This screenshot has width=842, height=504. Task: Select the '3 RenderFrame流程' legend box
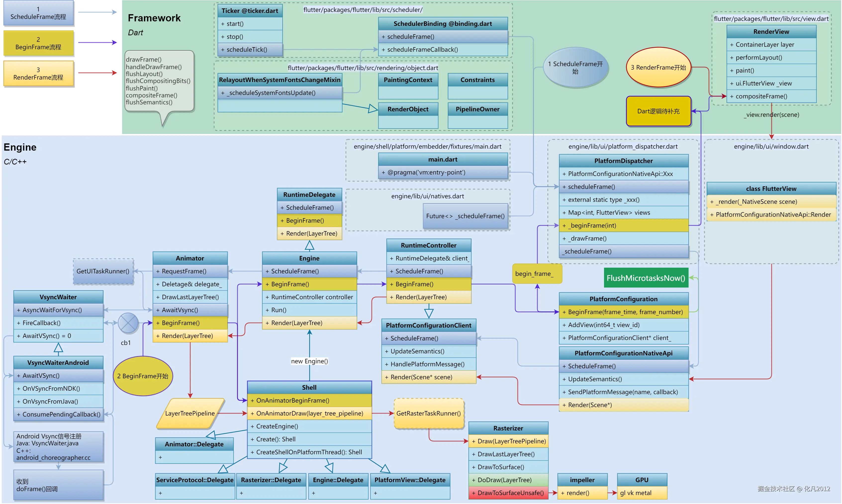pyautogui.click(x=38, y=73)
